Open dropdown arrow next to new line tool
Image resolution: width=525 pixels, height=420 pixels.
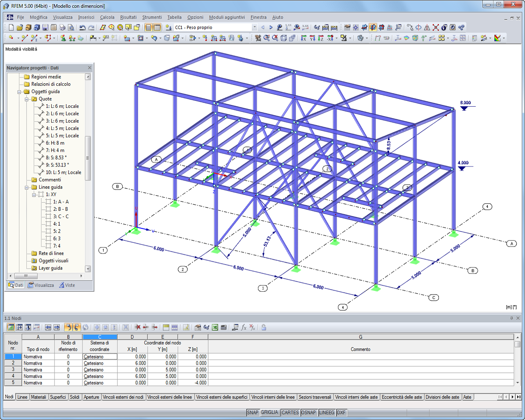click(x=41, y=38)
